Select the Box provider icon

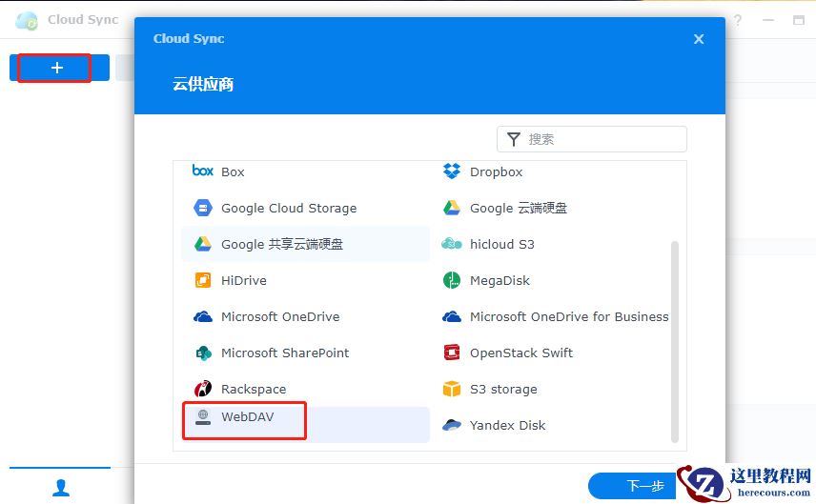202,171
